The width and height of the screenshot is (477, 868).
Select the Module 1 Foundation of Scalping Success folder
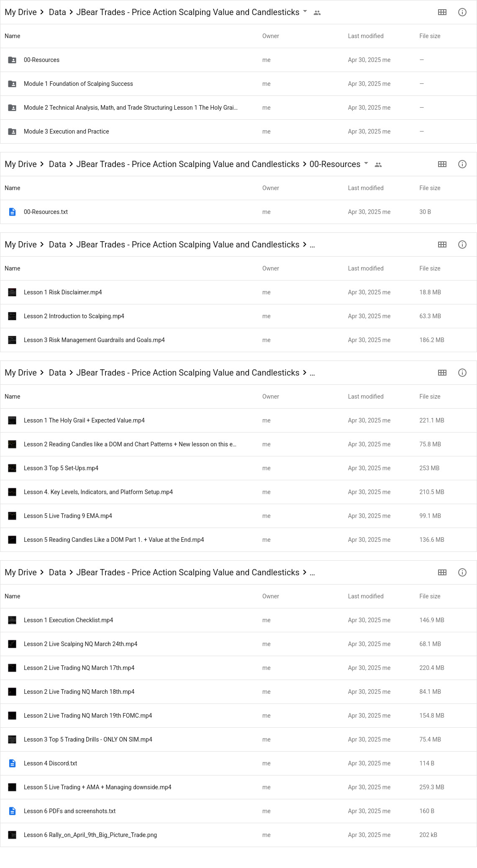coord(238,84)
